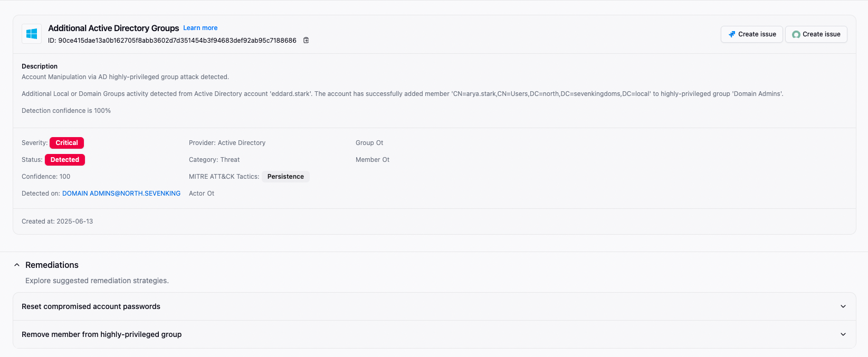Click the Windows logo icon beside the title
This screenshot has width=868, height=357.
(32, 34)
